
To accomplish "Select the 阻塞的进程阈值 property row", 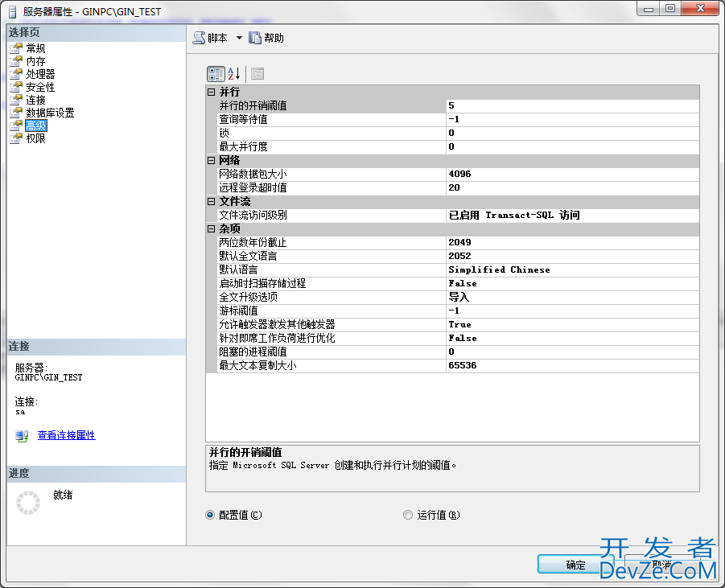I will pyautogui.click(x=458, y=352).
